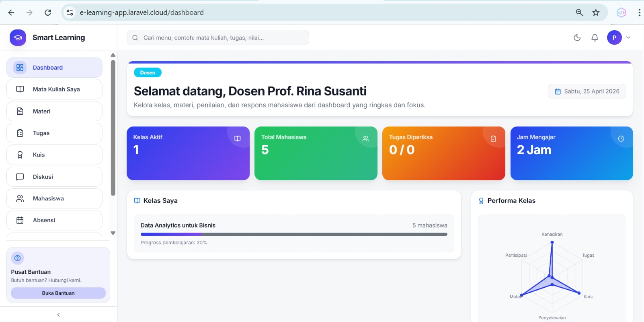Image resolution: width=644 pixels, height=322 pixels.
Task: Click the Penyelesaian axis label on radar chart
Action: click(x=552, y=318)
